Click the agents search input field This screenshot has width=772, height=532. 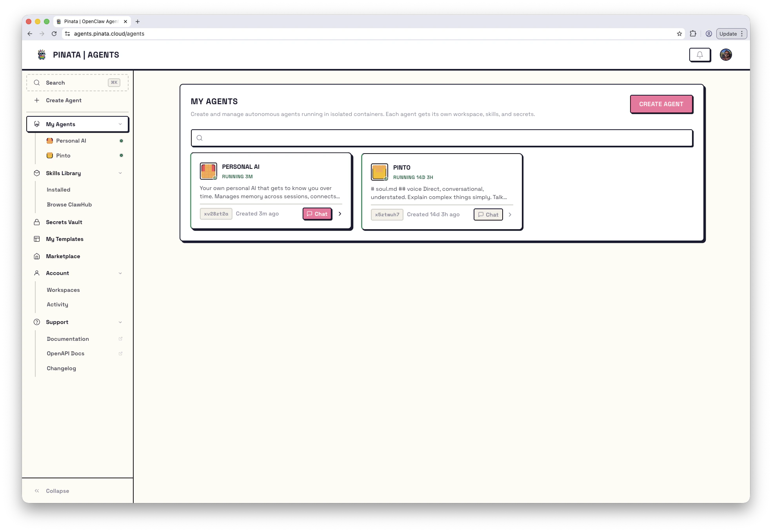[442, 138]
